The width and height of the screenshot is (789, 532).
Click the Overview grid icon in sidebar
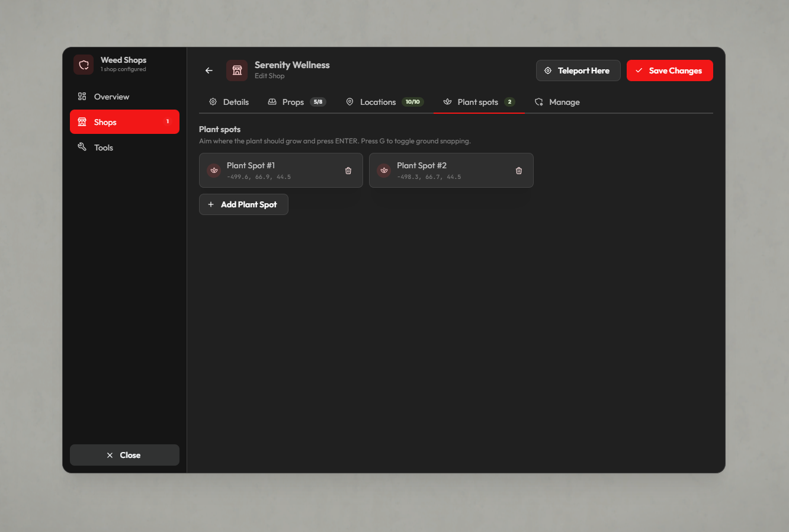pyautogui.click(x=82, y=97)
